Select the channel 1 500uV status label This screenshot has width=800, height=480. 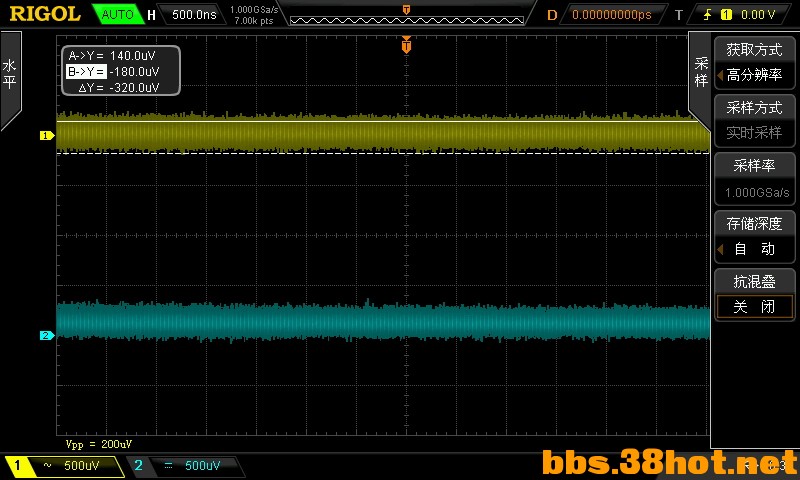(82, 466)
